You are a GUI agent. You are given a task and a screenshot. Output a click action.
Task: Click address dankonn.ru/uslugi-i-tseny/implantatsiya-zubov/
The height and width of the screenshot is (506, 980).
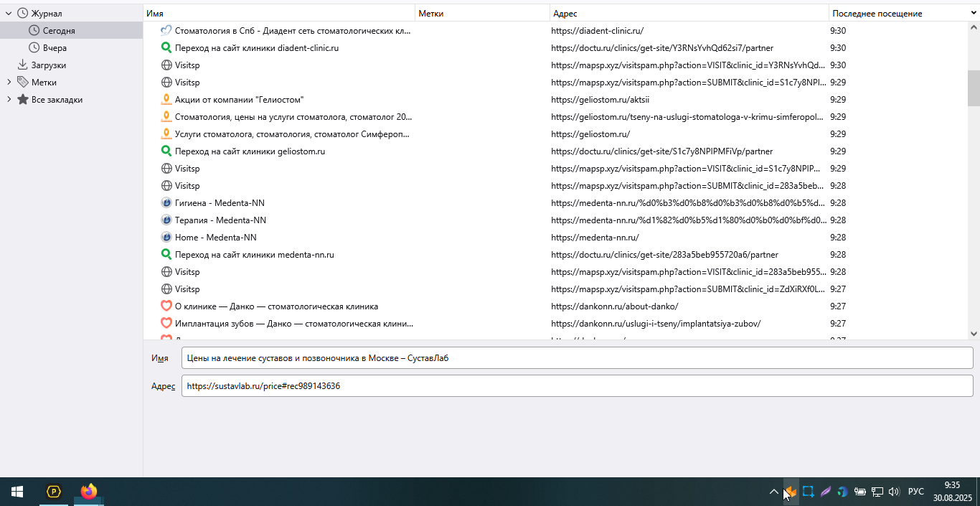coord(656,323)
